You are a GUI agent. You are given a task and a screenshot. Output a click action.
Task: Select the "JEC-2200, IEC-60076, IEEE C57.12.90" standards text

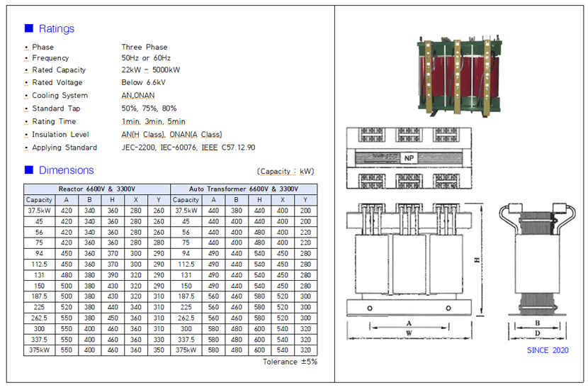[x=188, y=147]
